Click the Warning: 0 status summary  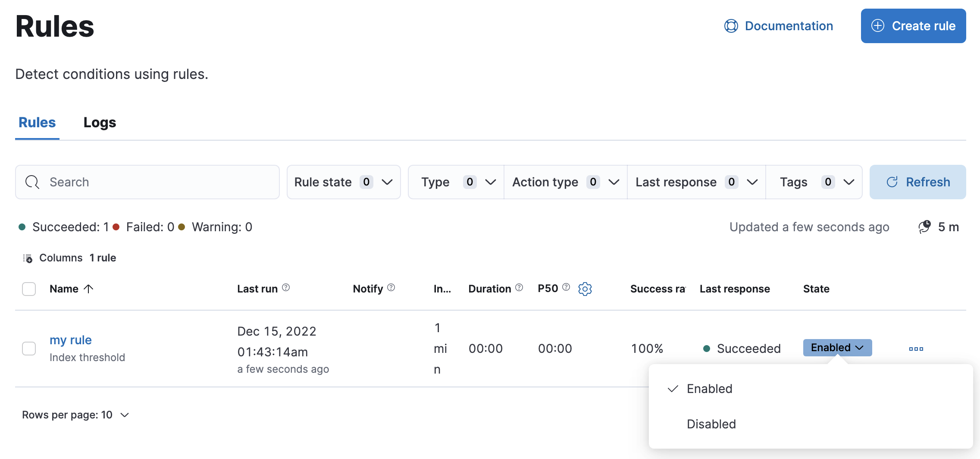coord(215,227)
